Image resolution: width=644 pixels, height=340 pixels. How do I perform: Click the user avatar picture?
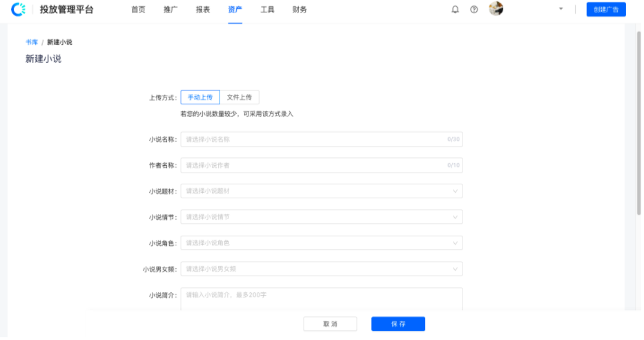click(x=496, y=8)
